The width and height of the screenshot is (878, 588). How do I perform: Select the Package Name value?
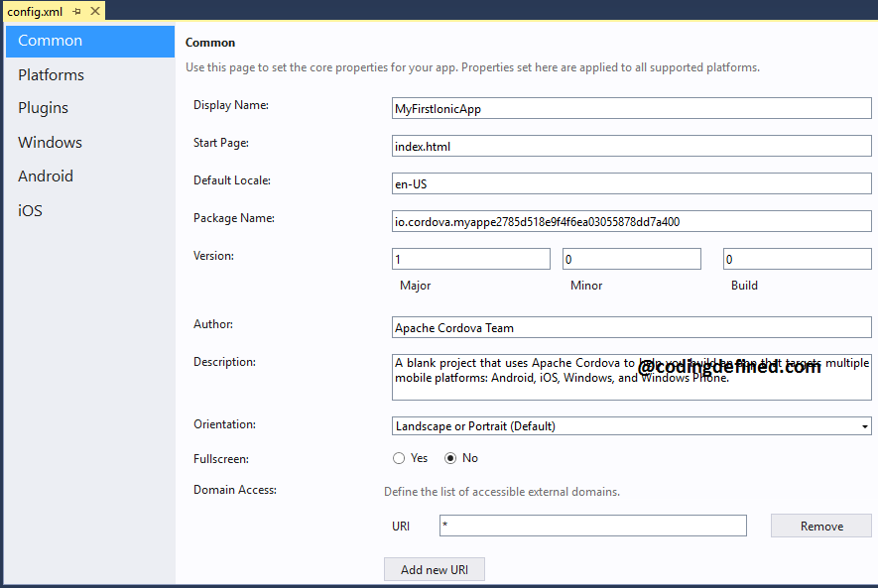[x=632, y=221]
